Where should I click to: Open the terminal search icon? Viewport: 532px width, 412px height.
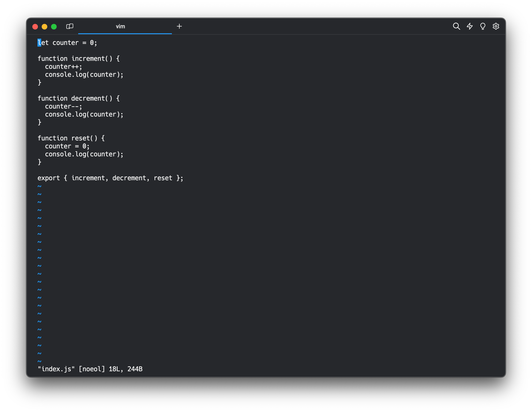click(456, 26)
